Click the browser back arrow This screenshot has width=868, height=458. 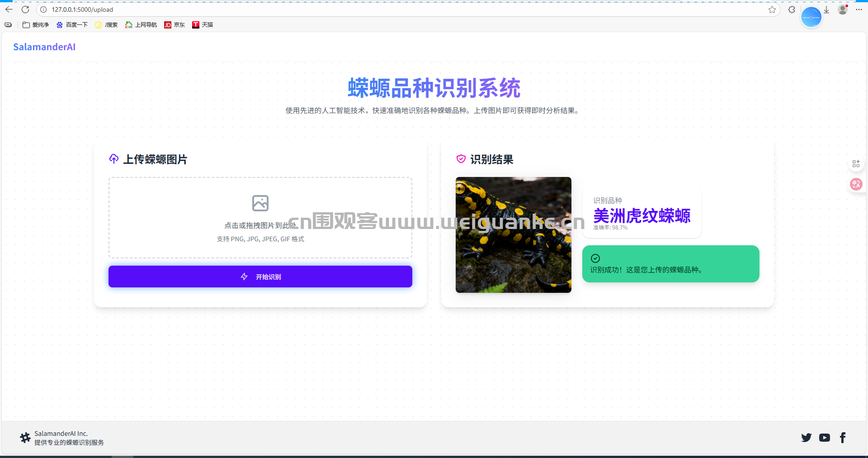tap(9, 10)
